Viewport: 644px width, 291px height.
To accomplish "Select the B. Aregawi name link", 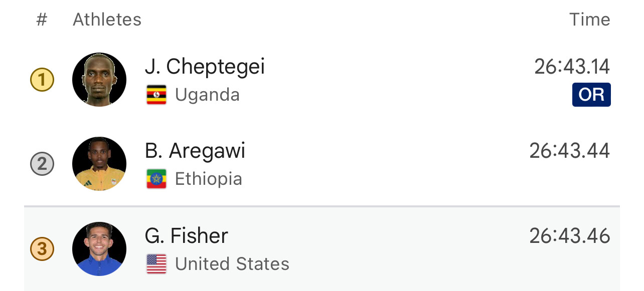I will [195, 151].
